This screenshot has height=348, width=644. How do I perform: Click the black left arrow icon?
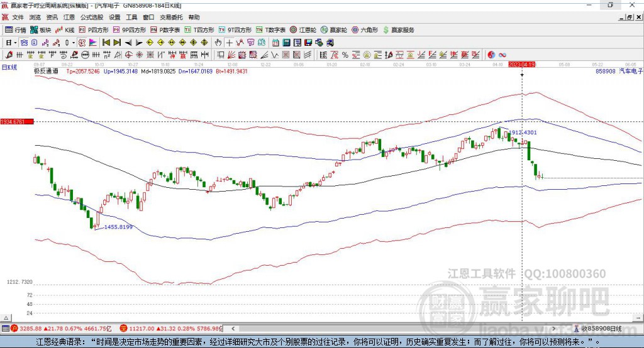tap(128, 43)
